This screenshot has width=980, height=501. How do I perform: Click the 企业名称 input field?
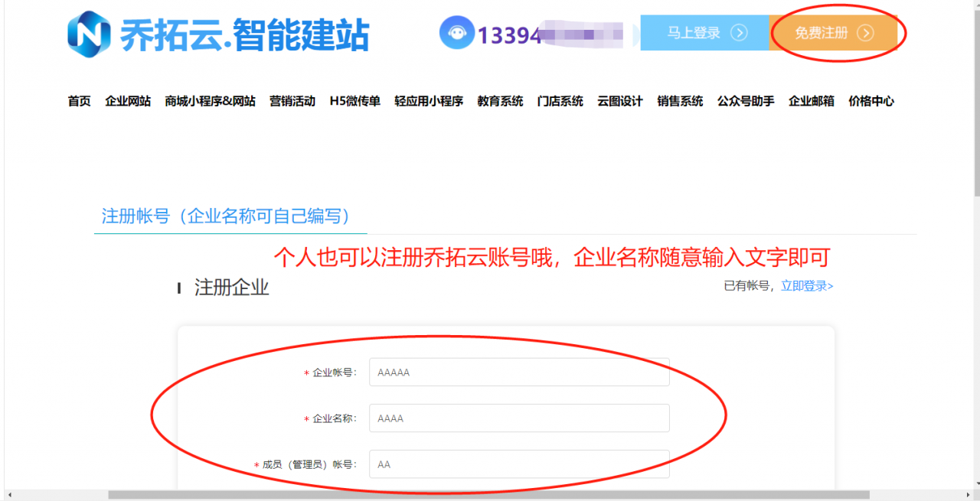click(x=519, y=418)
